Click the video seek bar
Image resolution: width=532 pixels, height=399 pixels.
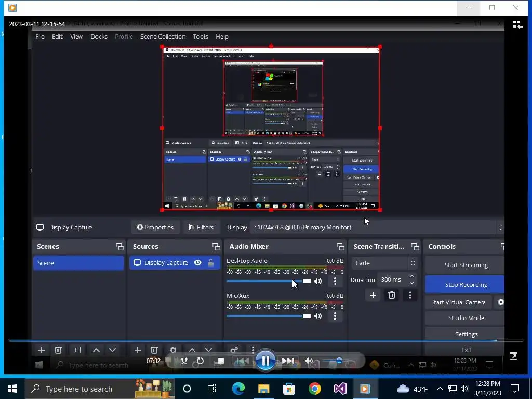266,340
